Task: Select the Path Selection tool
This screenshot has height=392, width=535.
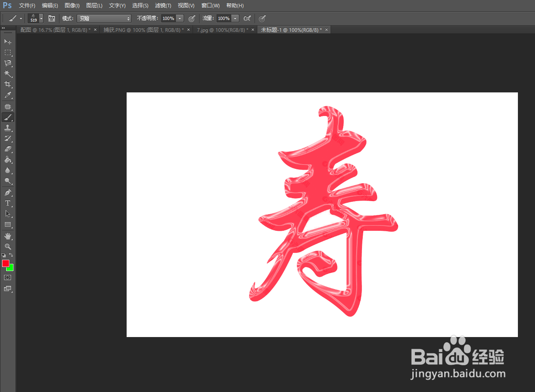Action: click(x=8, y=214)
